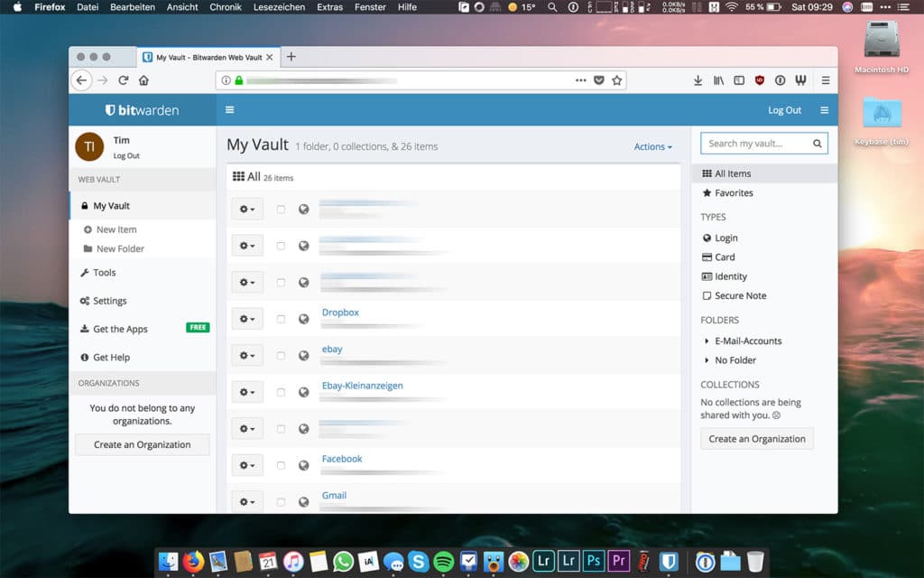Click New Item in sidebar
This screenshot has height=578, width=924.
click(x=116, y=229)
